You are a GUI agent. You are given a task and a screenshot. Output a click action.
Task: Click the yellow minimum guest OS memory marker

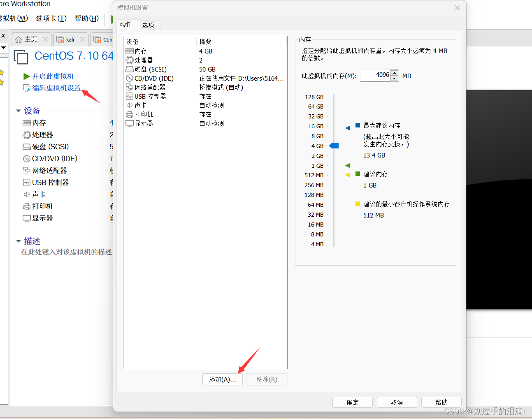[x=347, y=175]
